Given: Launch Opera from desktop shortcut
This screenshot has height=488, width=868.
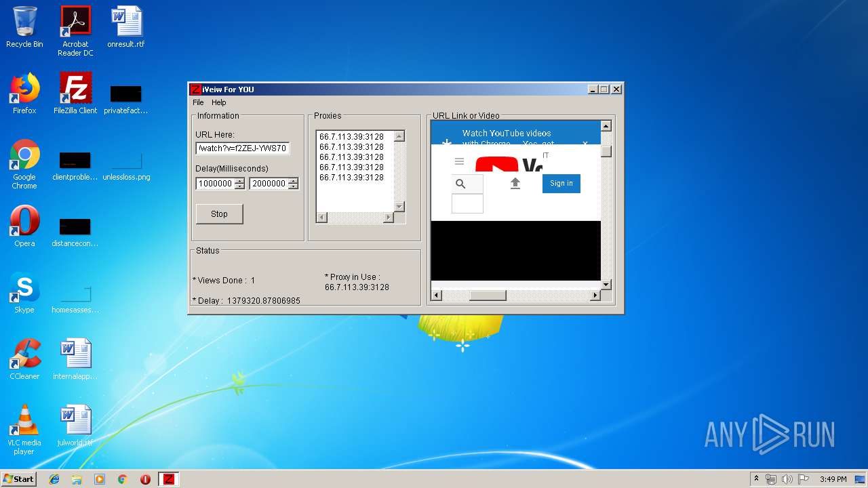Looking at the screenshot, I should (x=24, y=226).
